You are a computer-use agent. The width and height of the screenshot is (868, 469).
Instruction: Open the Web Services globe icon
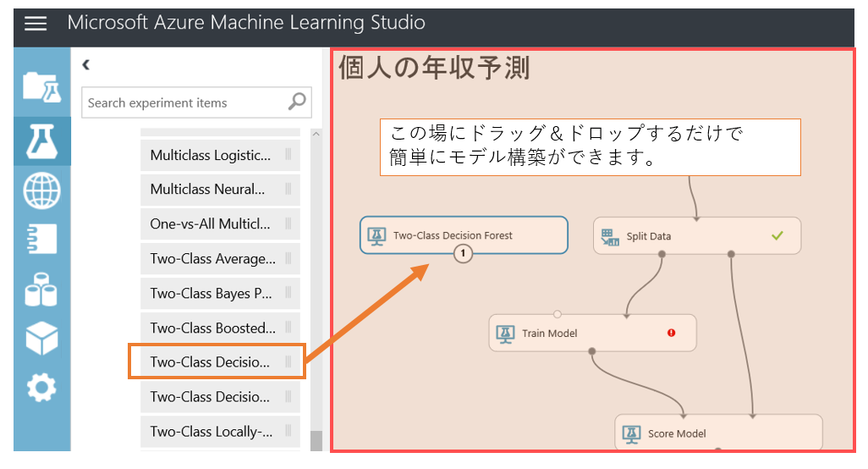pyautogui.click(x=42, y=190)
